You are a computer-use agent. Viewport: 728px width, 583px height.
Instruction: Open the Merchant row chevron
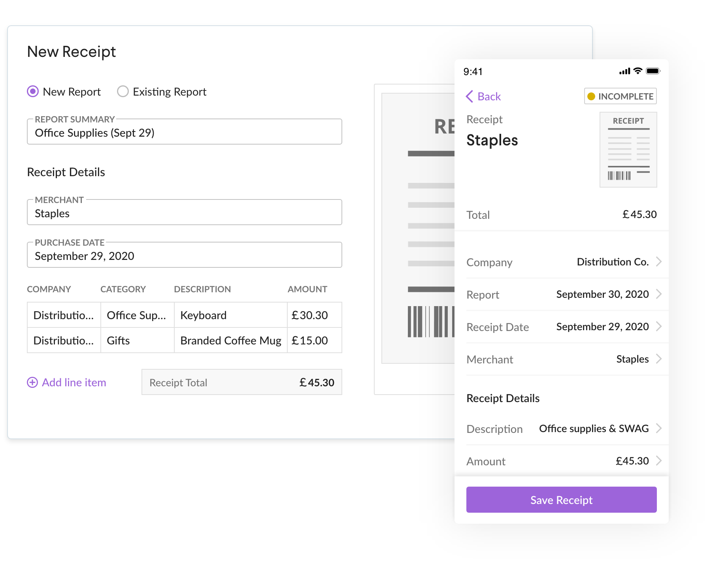(x=659, y=359)
